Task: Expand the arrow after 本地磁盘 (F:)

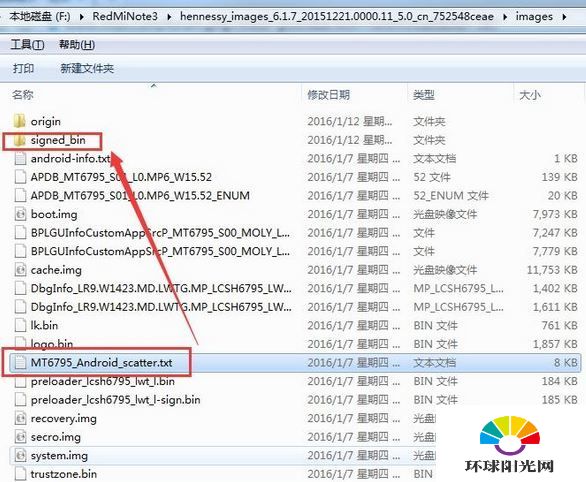Action: point(82,17)
